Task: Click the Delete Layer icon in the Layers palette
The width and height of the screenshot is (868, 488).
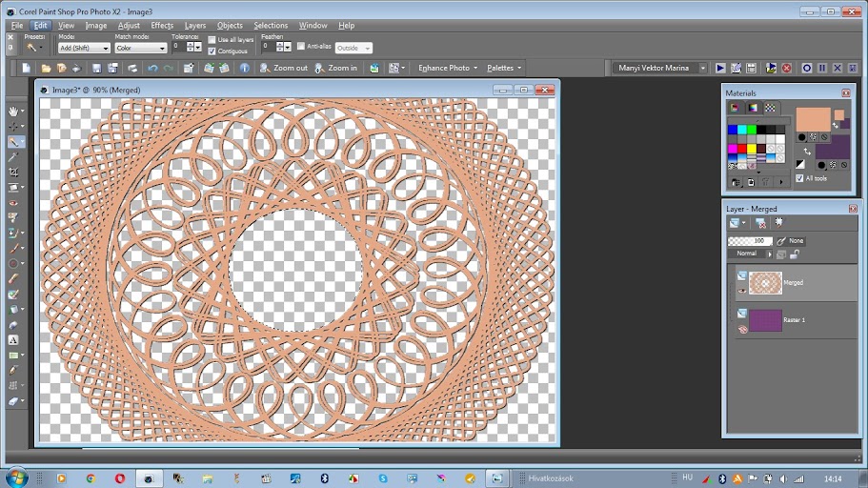Action: pyautogui.click(x=759, y=223)
